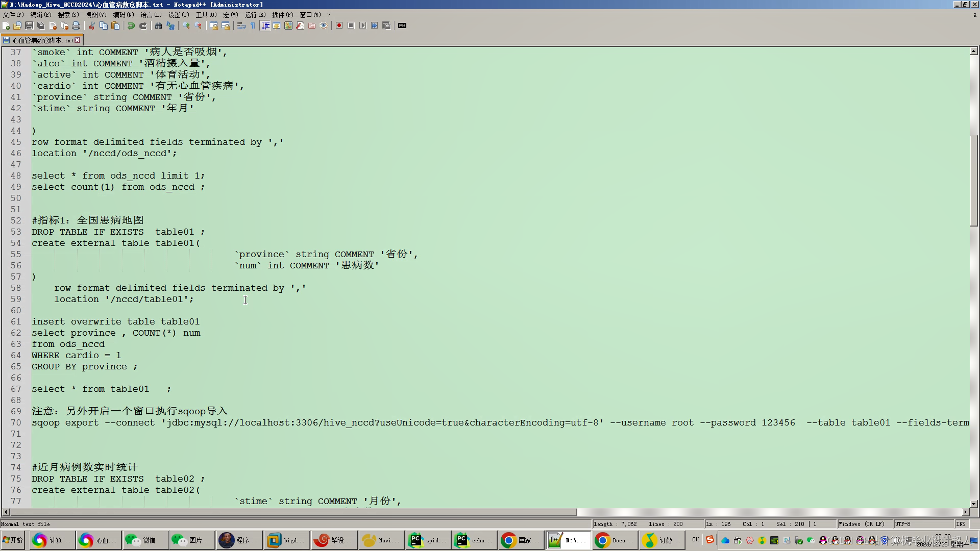Click Windows (CR LF) line ending in status bar
This screenshot has height=551, width=980.
click(x=862, y=524)
